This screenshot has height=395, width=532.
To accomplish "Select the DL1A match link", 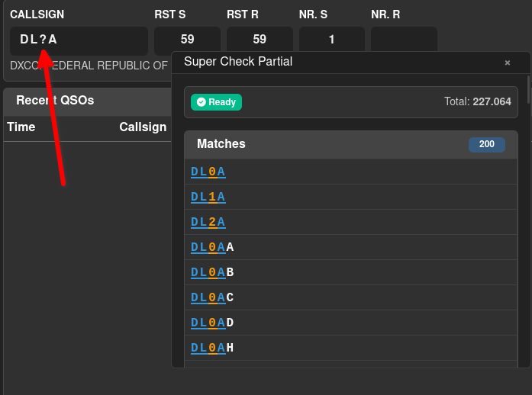I will [x=208, y=197].
